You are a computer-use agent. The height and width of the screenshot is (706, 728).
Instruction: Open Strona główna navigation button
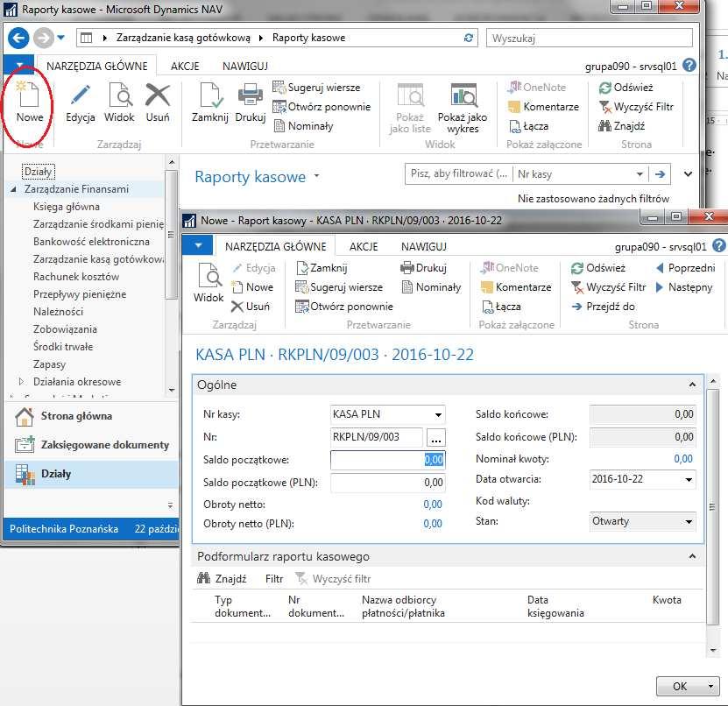pyautogui.click(x=90, y=416)
